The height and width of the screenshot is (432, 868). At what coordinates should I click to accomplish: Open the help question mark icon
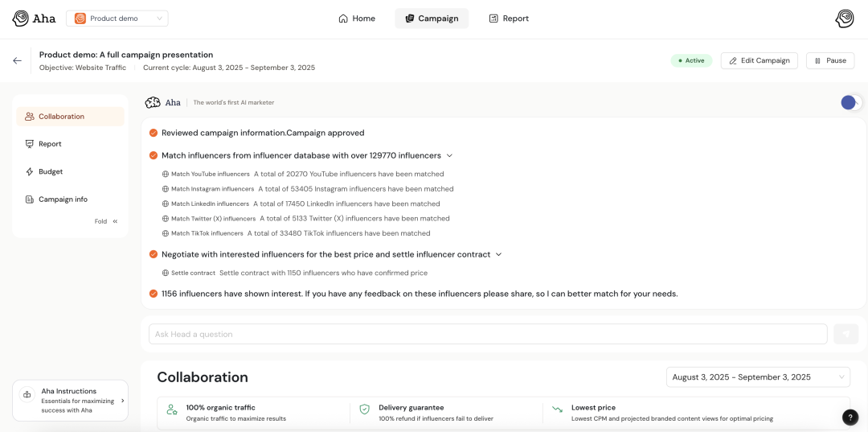[x=850, y=417]
